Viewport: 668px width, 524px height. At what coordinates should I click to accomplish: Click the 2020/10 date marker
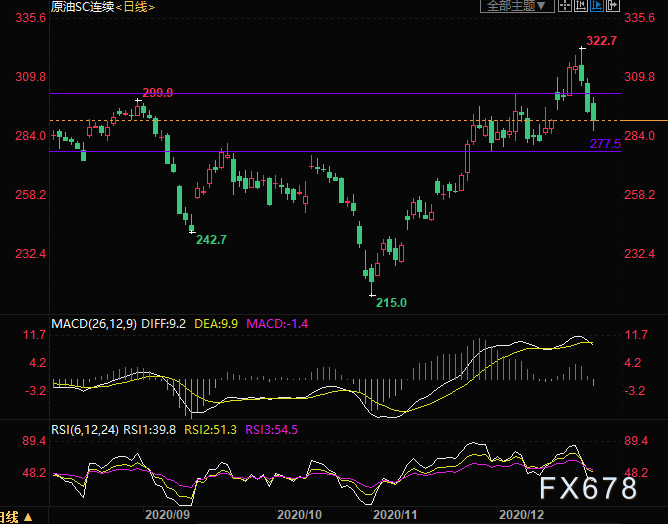(x=299, y=515)
